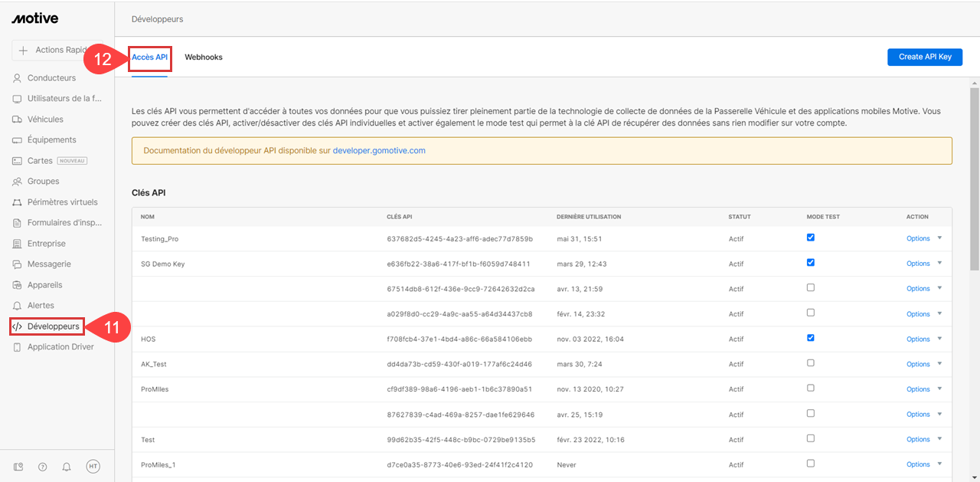Image resolution: width=980 pixels, height=482 pixels.
Task: Uncheck test mode for HOS key
Action: coord(811,338)
